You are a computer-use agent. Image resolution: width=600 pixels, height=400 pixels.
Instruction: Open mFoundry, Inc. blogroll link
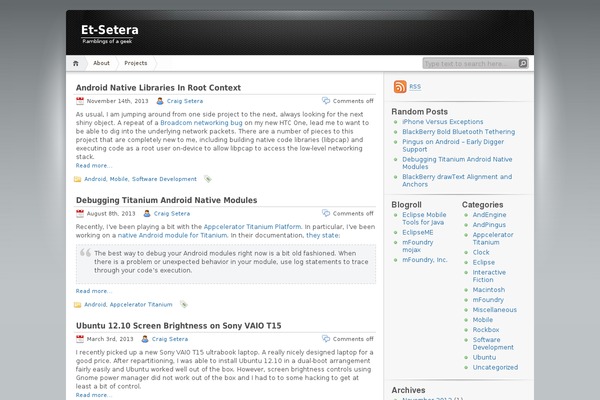pos(425,260)
